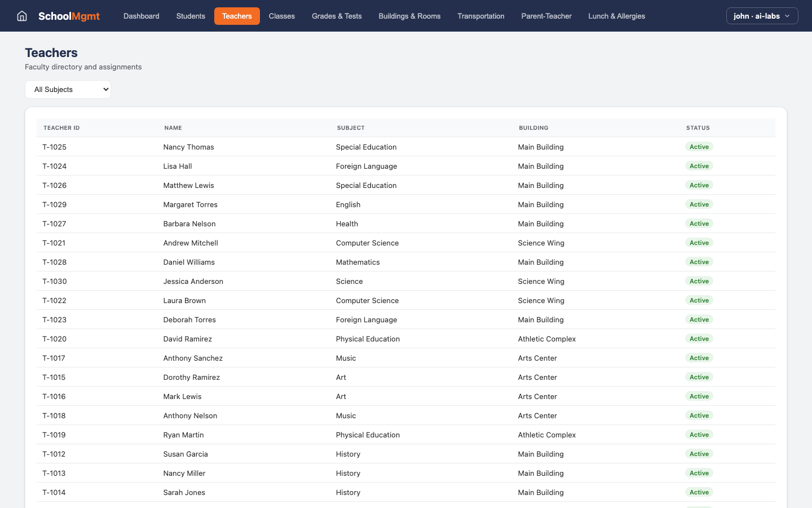The width and height of the screenshot is (812, 508).
Task: Open the Grades & Tests section
Action: [x=337, y=16]
